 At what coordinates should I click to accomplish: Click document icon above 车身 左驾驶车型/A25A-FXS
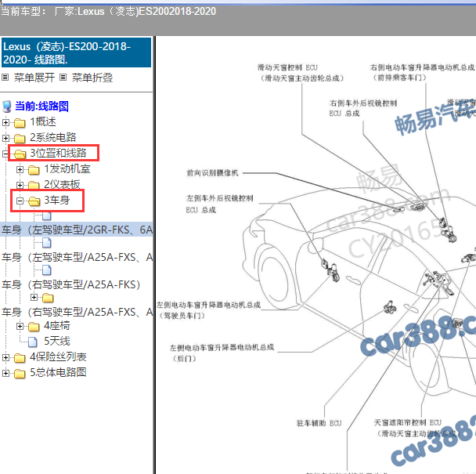pyautogui.click(x=46, y=243)
